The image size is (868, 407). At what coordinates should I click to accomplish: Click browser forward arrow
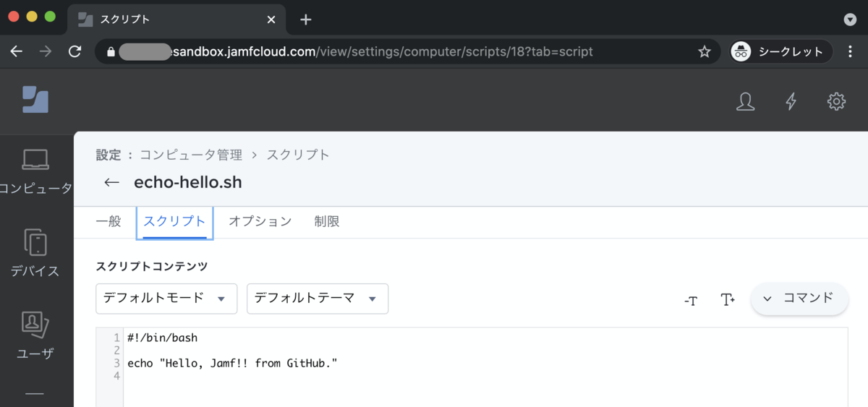(x=46, y=51)
